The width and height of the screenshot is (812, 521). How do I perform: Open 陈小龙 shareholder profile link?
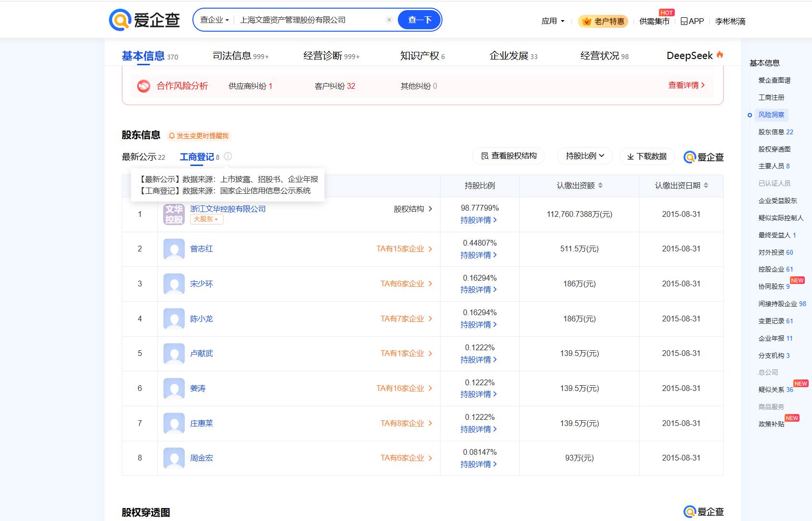(202, 319)
